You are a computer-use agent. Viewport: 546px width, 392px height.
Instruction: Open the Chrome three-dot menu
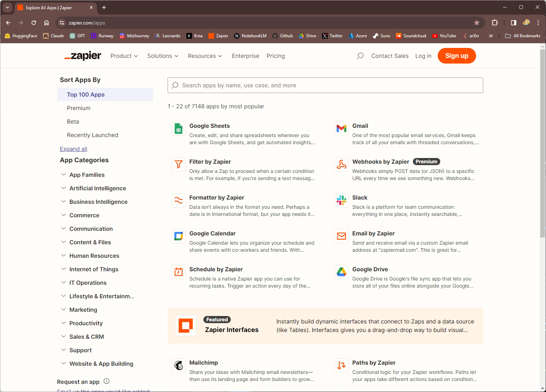(538, 23)
